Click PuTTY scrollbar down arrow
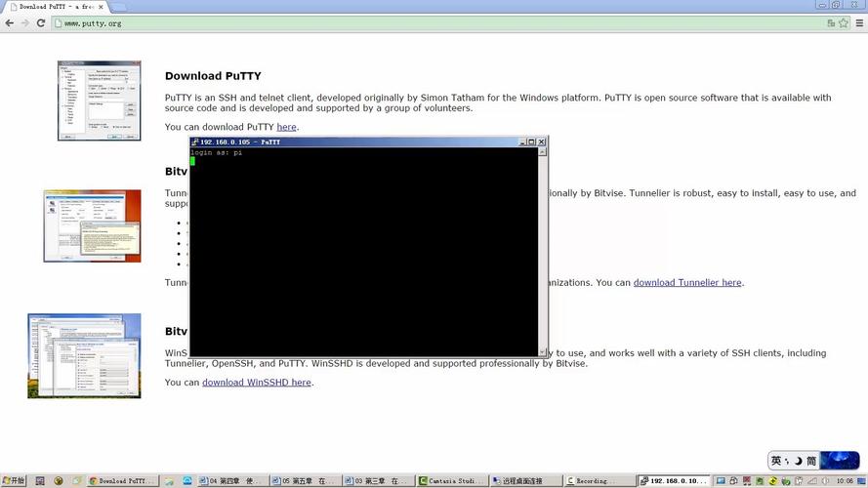 point(543,352)
